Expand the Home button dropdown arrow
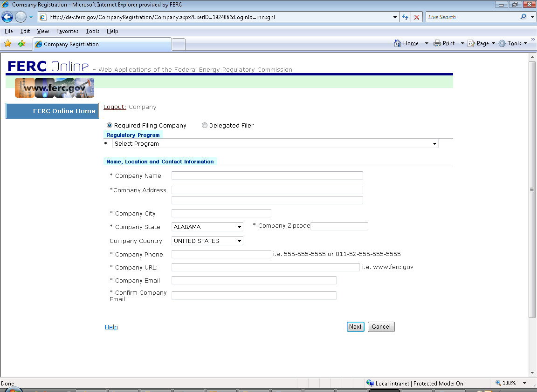537x392 pixels. [x=427, y=43]
